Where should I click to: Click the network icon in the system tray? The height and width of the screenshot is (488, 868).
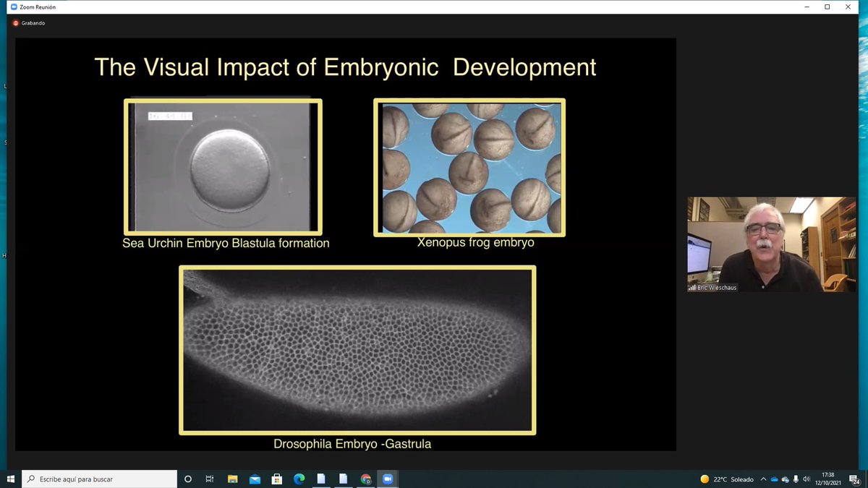[785, 479]
